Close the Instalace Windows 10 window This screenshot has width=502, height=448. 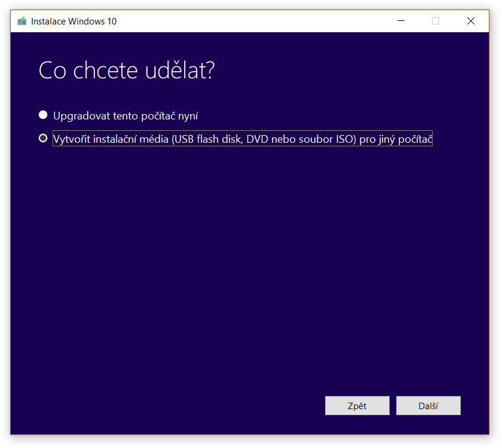[x=471, y=21]
